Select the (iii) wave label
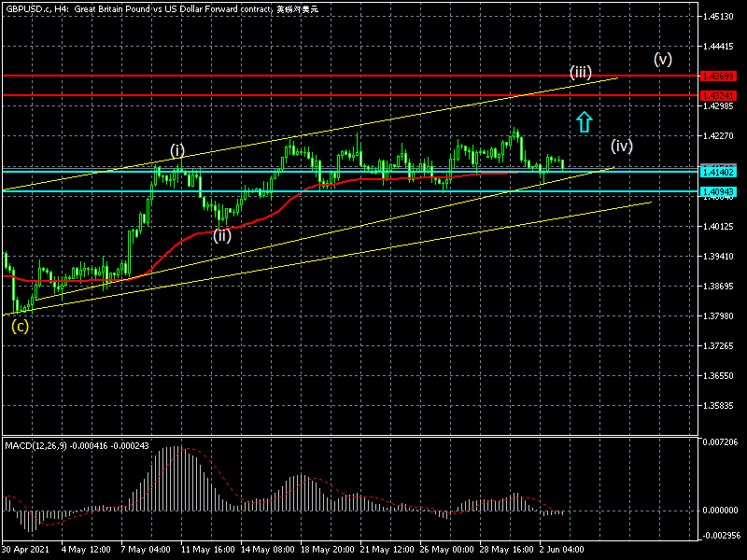747x560 pixels. tap(580, 72)
